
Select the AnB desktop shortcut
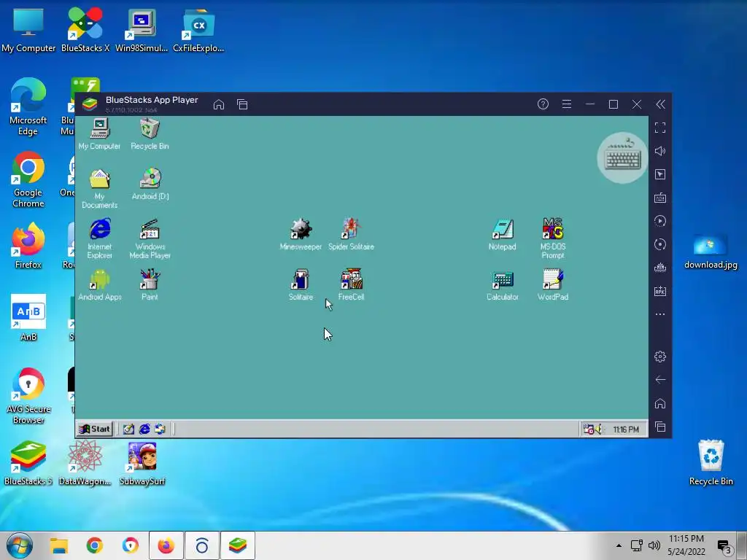[28, 318]
